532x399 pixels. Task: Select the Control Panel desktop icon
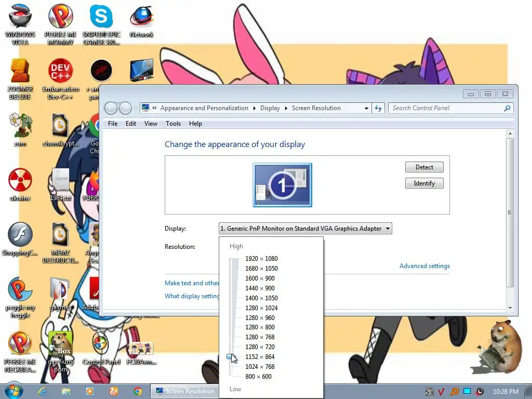point(101,349)
